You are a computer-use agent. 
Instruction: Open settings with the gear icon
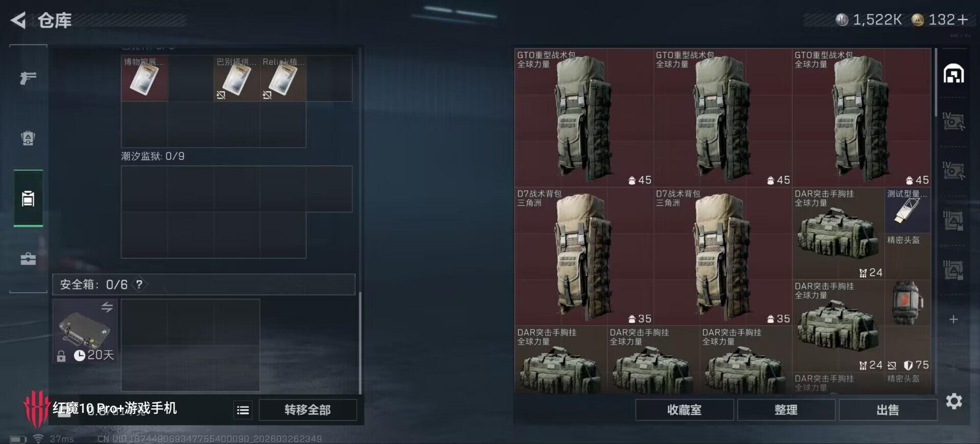(x=954, y=401)
